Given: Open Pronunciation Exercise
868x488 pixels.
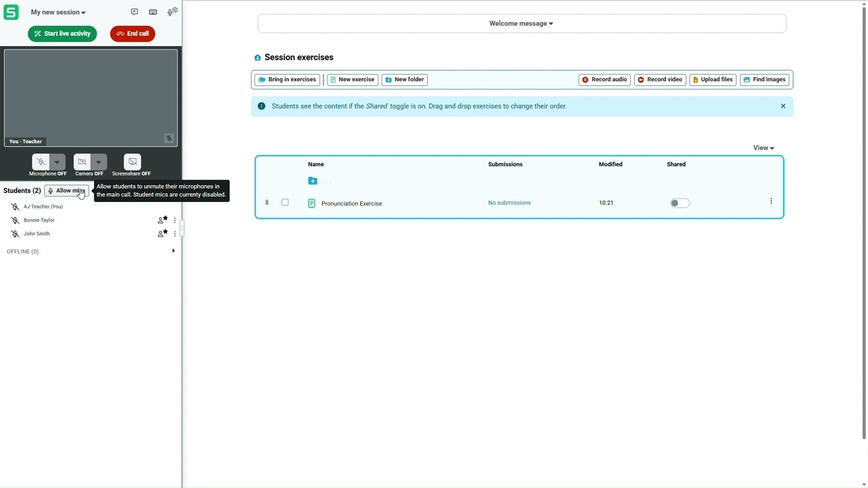Looking at the screenshot, I should [351, 204].
